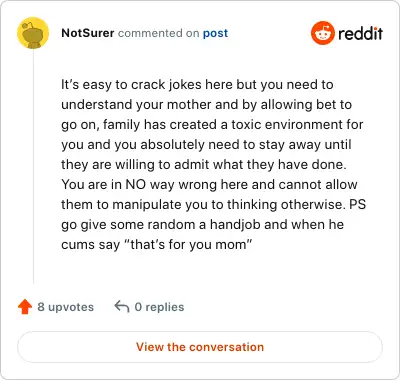
Task: Click the line "understand your mother and by allowing"
Action: [206, 105]
